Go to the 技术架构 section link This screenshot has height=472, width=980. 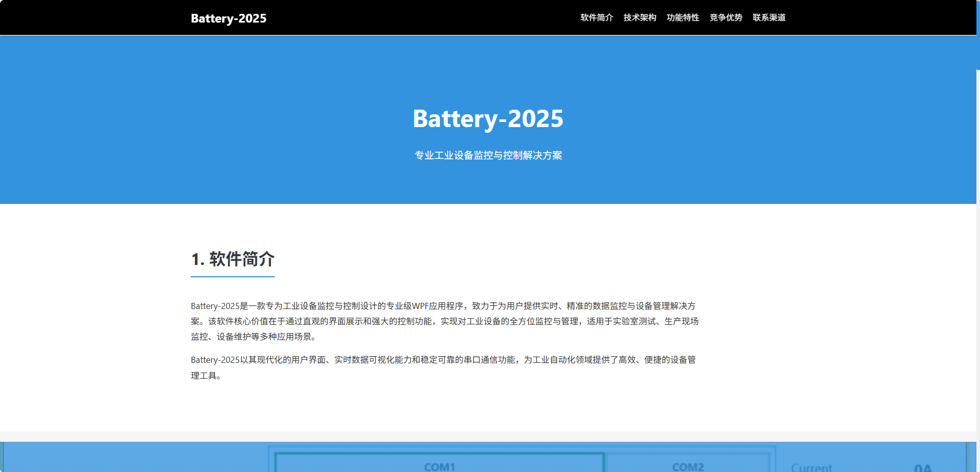click(x=639, y=17)
